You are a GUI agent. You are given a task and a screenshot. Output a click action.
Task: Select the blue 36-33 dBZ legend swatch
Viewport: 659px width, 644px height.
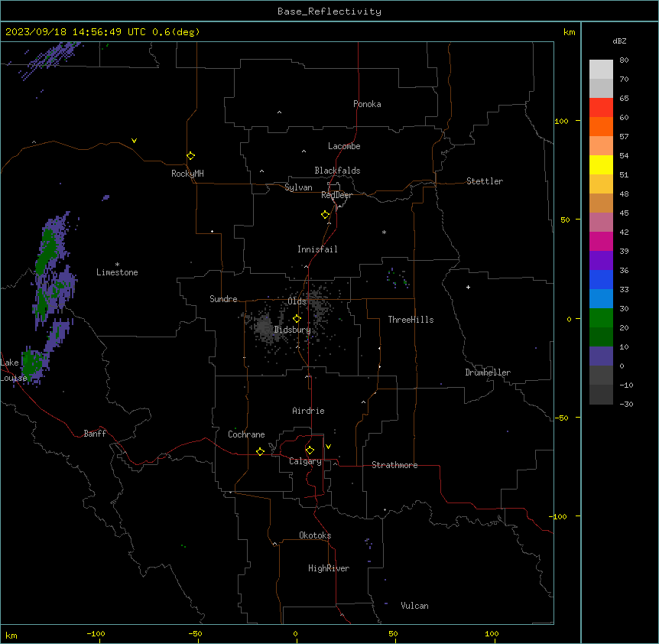coord(601,279)
